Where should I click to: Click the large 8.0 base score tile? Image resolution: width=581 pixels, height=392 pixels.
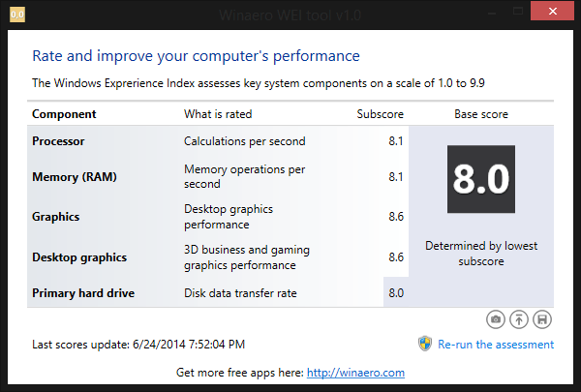tap(480, 179)
